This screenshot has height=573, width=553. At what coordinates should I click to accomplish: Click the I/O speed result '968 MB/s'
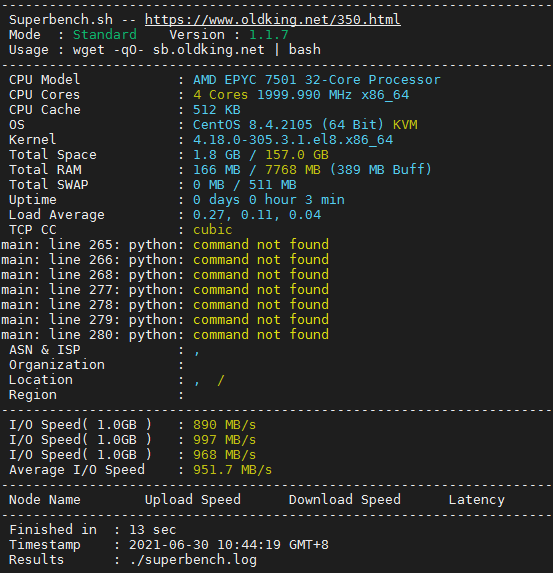[224, 455]
